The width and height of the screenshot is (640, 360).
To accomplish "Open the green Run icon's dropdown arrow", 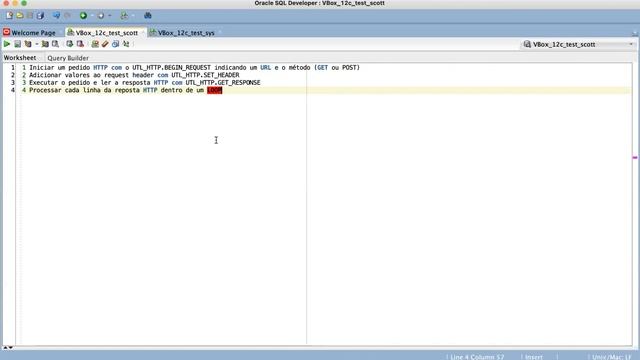I will coord(91,16).
